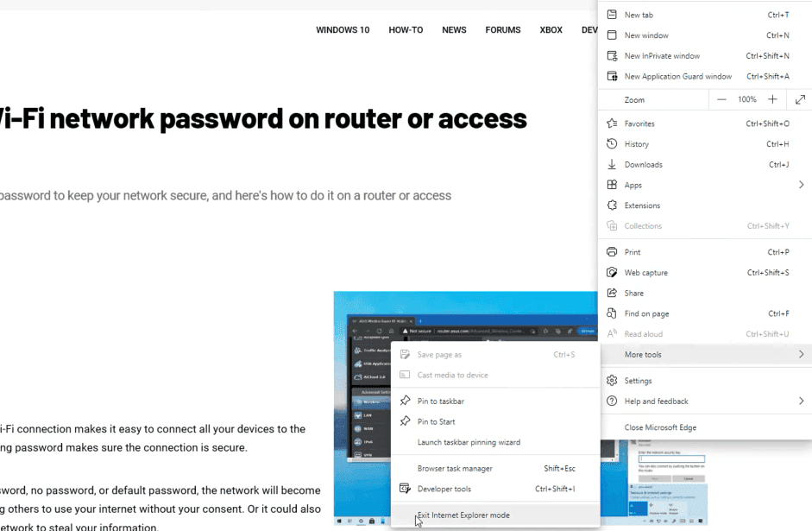
Task: Expand the Help and feedback submenu arrow
Action: [x=801, y=401]
